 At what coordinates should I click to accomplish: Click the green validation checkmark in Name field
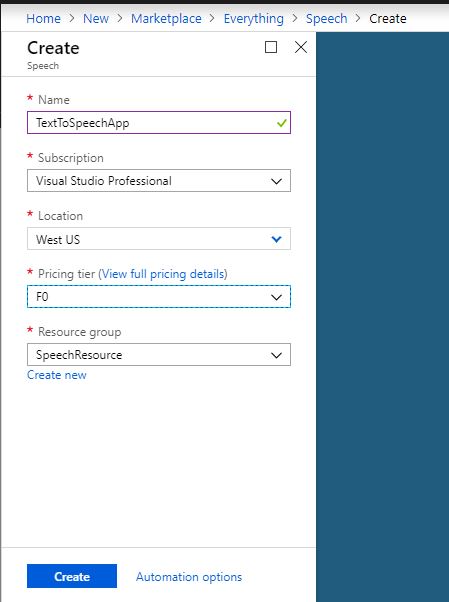tap(282, 123)
